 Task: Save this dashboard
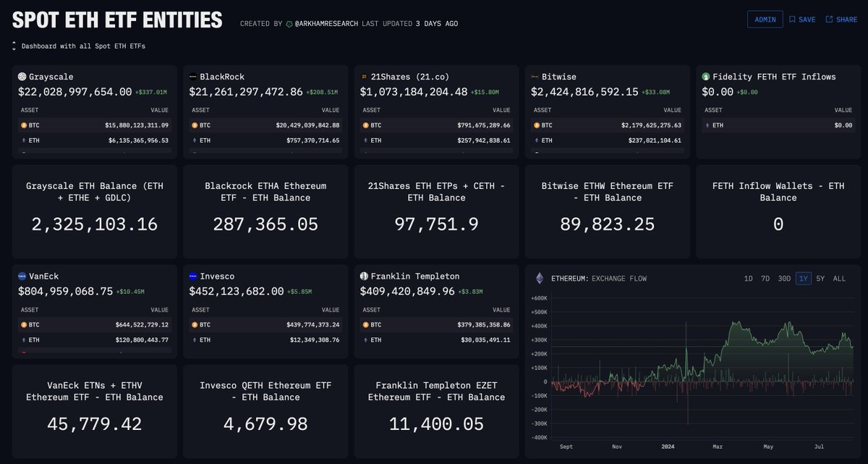tap(804, 20)
